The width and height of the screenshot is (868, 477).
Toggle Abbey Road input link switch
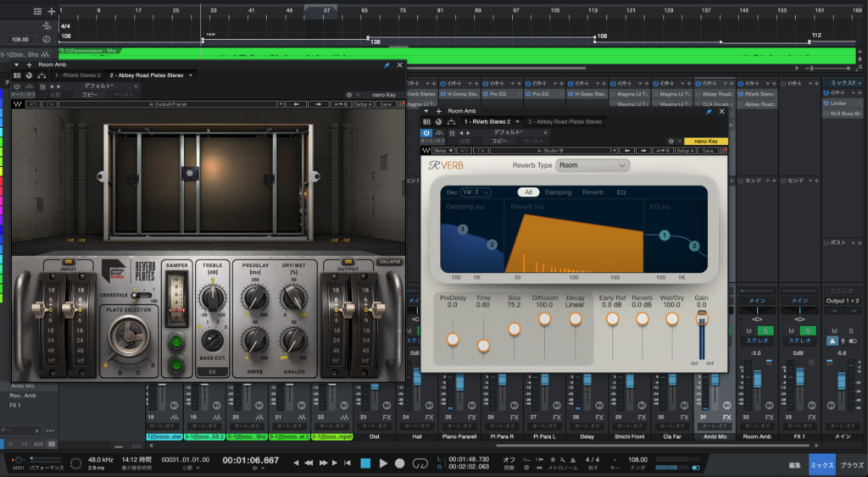69,261
